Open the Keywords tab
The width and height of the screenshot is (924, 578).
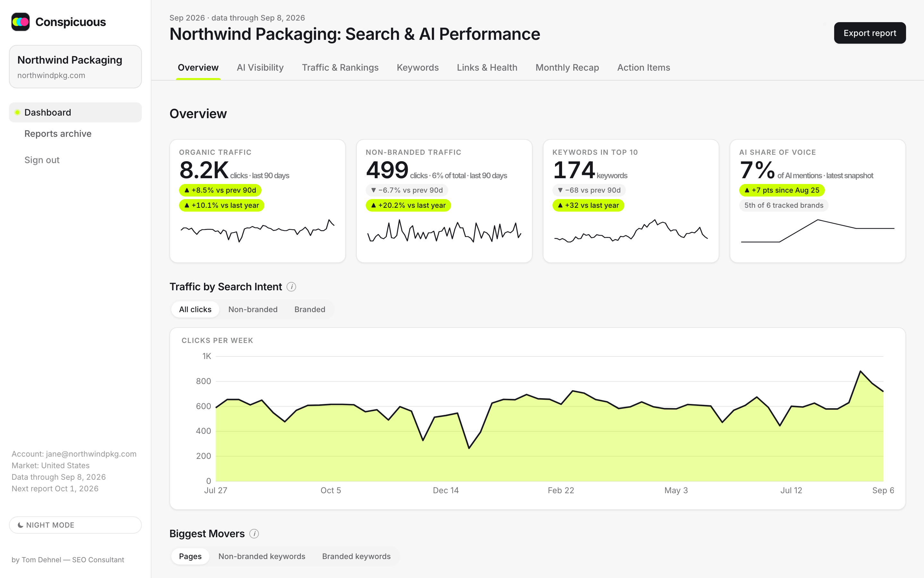(x=418, y=68)
